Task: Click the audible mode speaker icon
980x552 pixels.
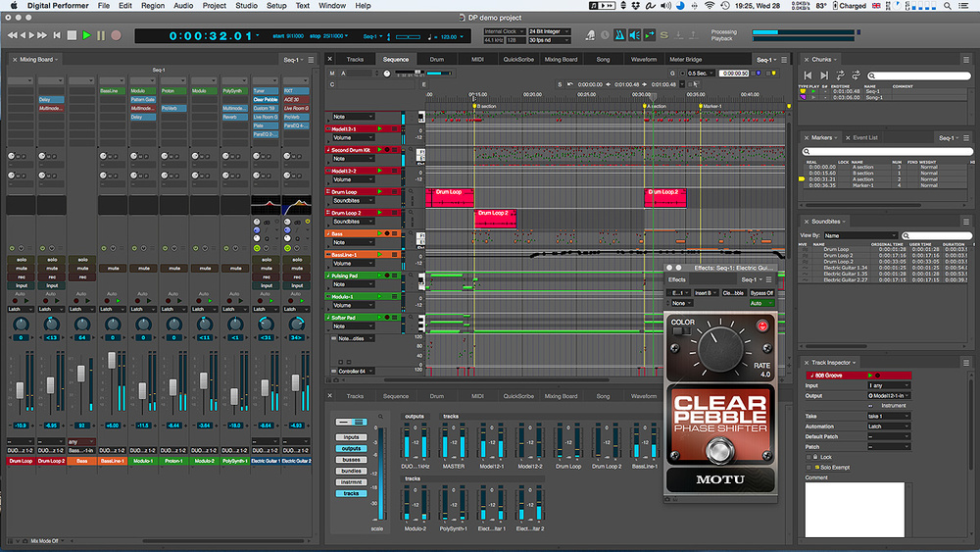Action: click(635, 35)
